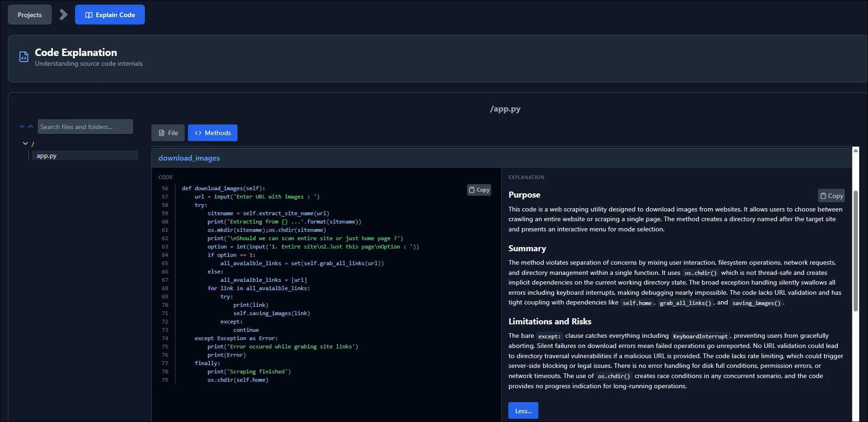Click the vertical scrollbar thumb
Screen dimensions: 868x422
(856, 251)
